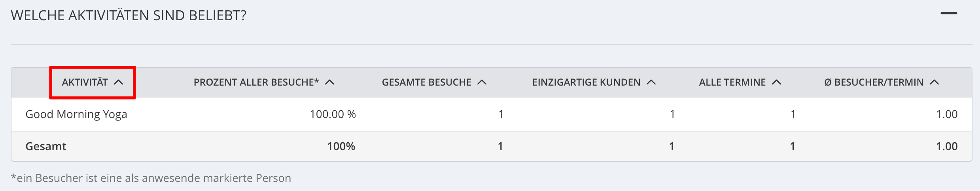Click sort arrow beside Ø BESUCHER/TERMIN
The height and width of the screenshot is (191, 980).
point(935,82)
